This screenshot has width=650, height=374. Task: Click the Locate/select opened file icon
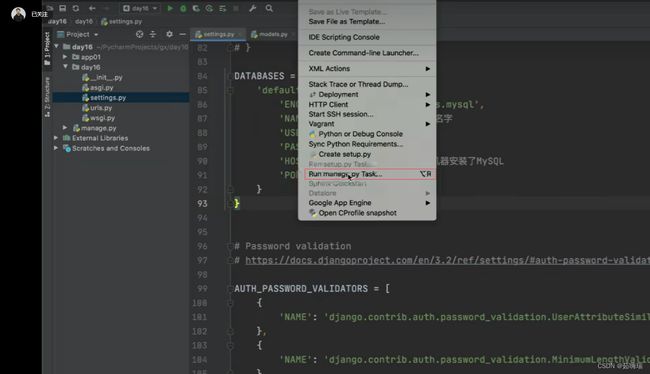click(140, 34)
